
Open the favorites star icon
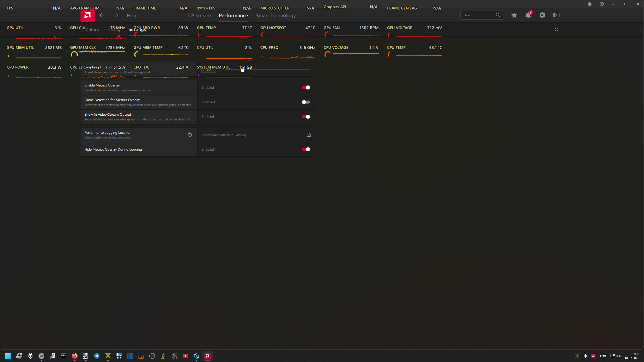point(514,15)
